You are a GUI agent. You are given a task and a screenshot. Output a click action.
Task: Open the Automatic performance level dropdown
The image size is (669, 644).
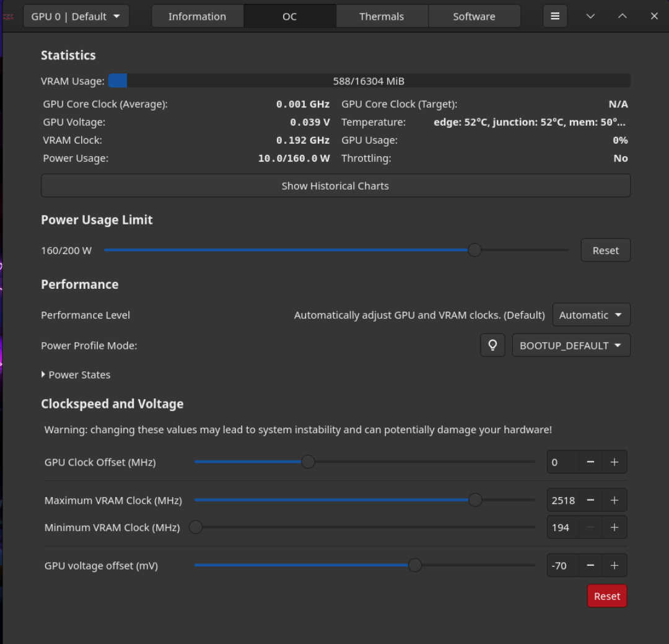590,315
